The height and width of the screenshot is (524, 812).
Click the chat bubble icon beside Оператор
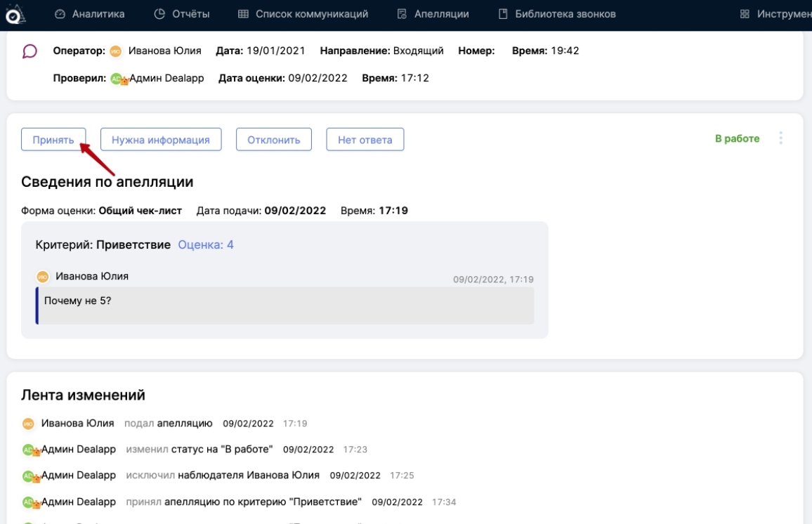click(x=30, y=51)
